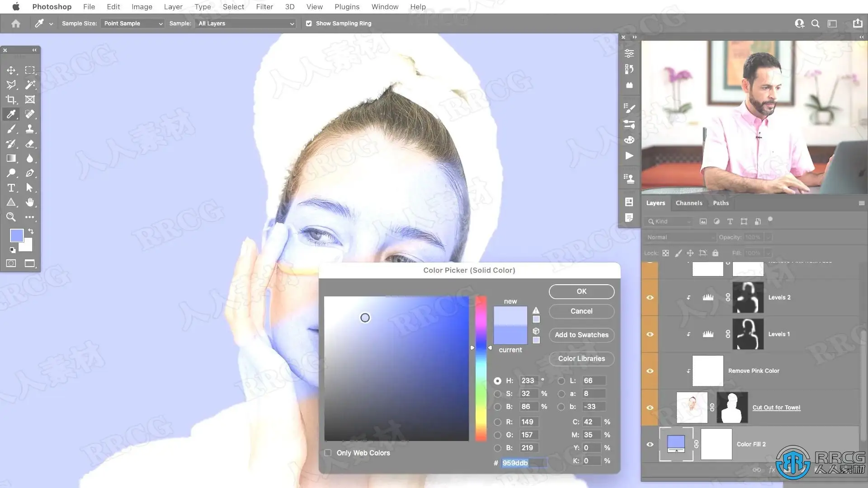The height and width of the screenshot is (488, 868).
Task: Open the Filter menu
Action: [x=264, y=7]
